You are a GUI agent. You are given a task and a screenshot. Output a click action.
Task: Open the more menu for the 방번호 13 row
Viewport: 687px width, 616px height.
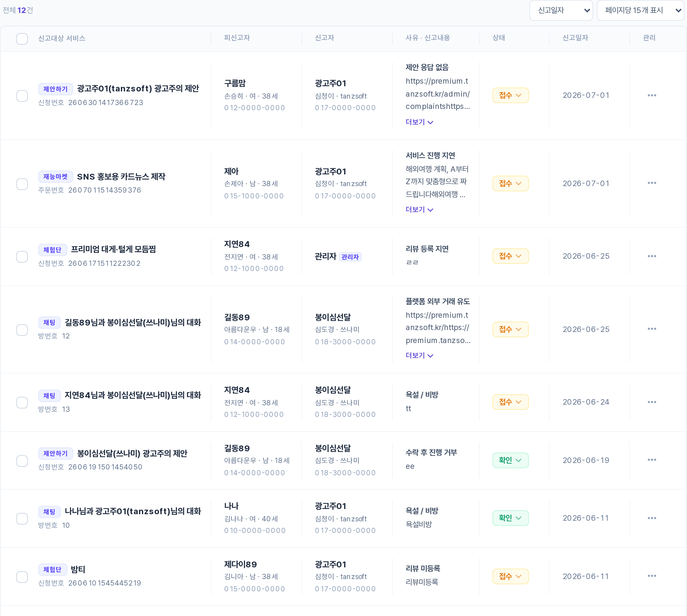coord(652,402)
